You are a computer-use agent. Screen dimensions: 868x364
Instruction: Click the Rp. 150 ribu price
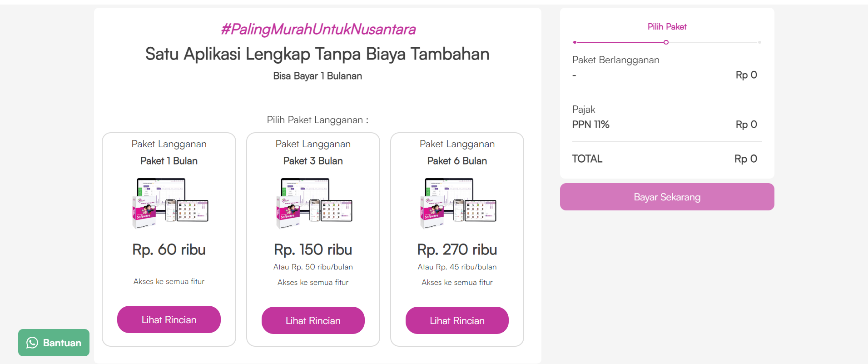point(313,249)
